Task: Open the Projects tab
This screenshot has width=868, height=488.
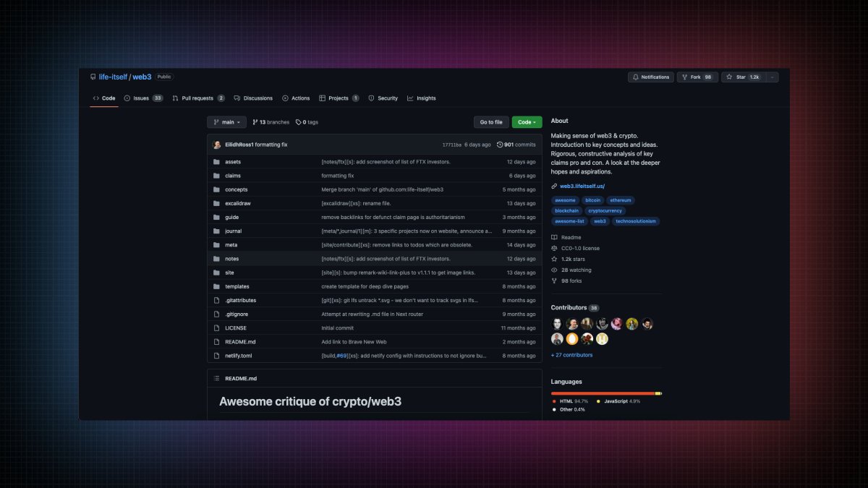Action: click(339, 98)
